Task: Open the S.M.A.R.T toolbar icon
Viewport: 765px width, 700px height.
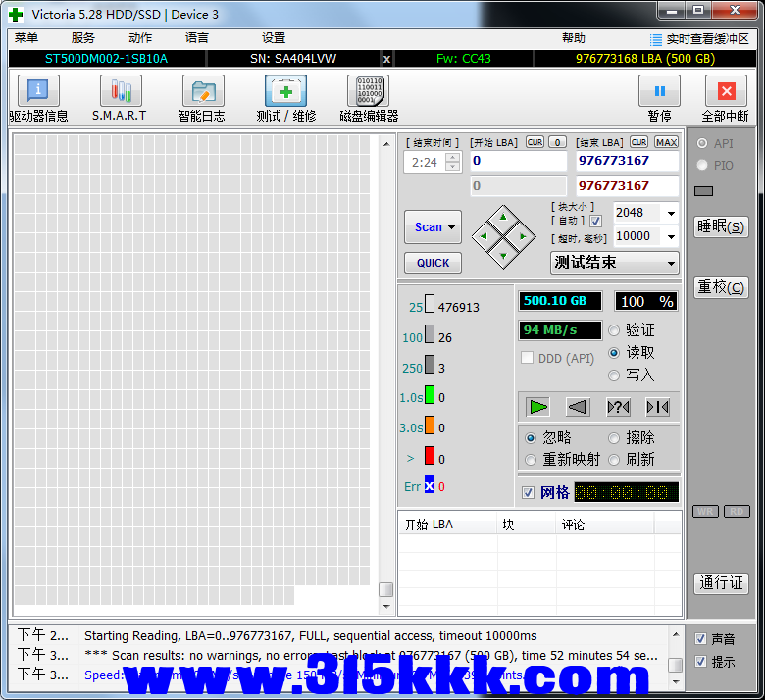Action: 120,92
